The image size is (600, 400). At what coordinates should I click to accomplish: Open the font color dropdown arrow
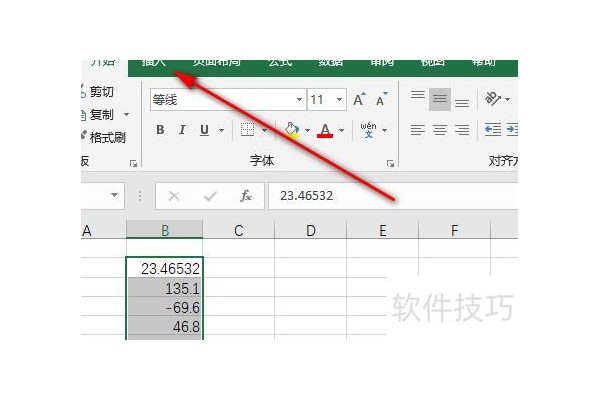[x=341, y=130]
